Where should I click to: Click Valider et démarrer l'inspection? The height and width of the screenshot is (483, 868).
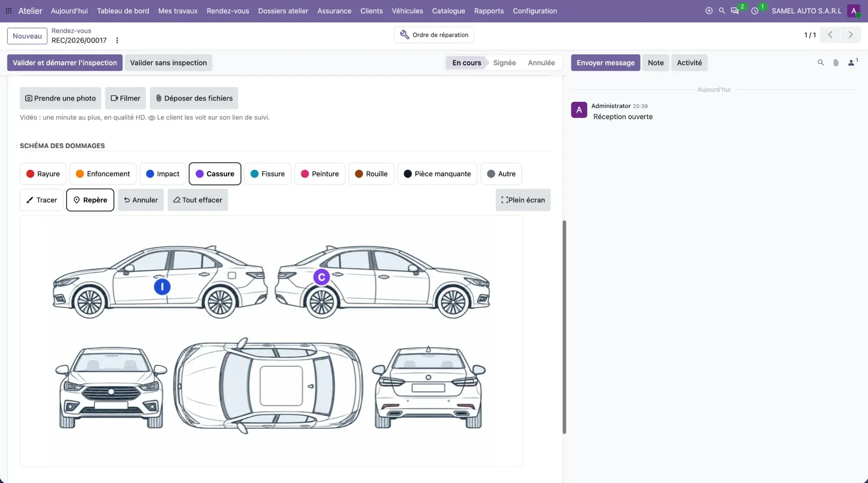[65, 63]
